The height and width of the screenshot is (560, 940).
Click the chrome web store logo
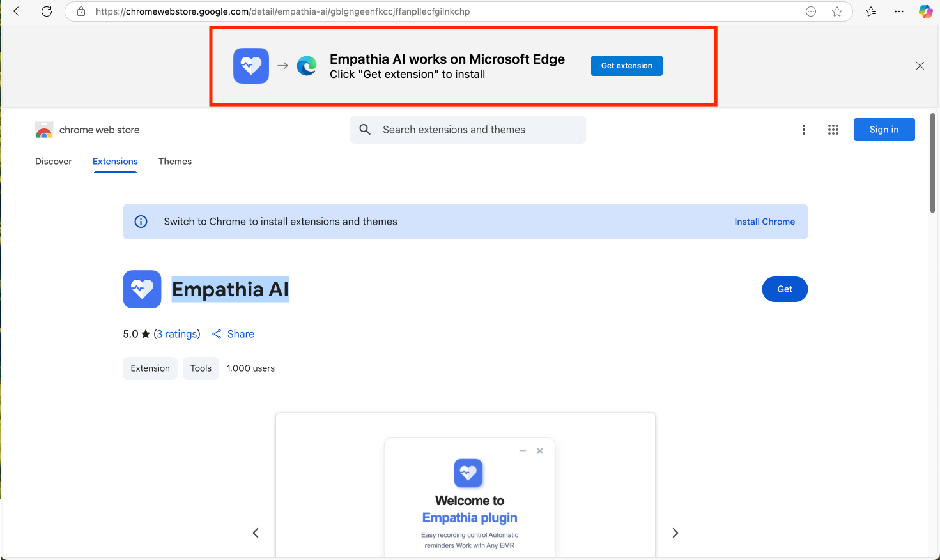[x=44, y=130]
